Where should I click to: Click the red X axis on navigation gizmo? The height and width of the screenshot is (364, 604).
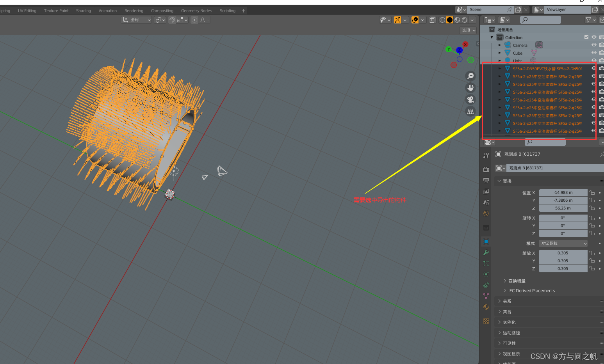(465, 44)
